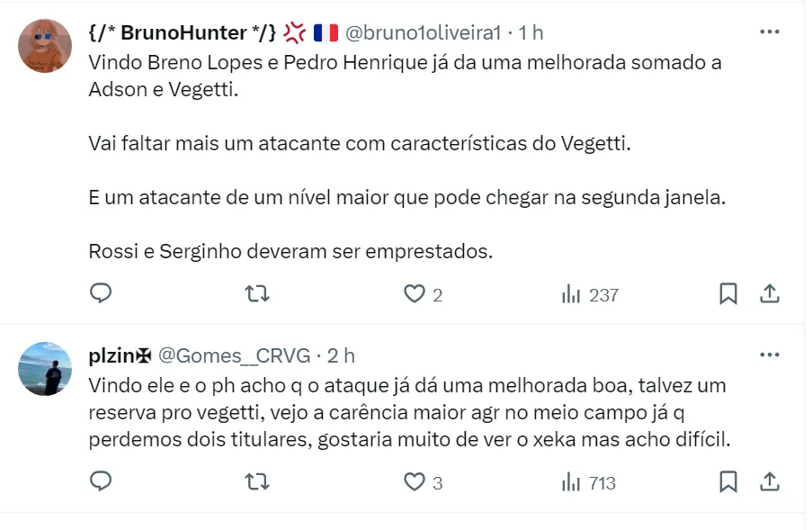Open BrunoHunter's tweet timestamp 1 h

(x=531, y=33)
